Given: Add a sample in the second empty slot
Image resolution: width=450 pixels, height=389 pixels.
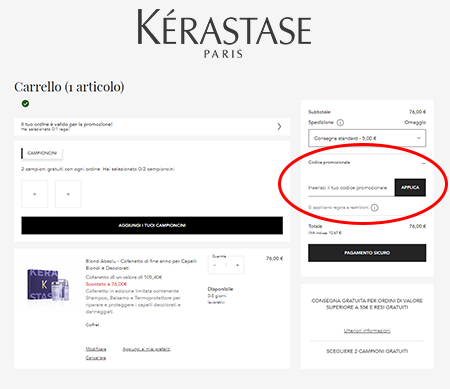Looking at the screenshot, I should (68, 194).
